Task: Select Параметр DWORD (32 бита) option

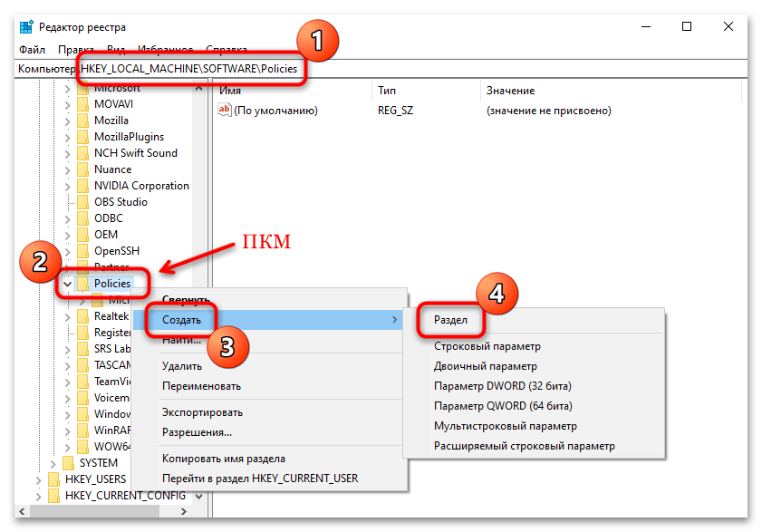Action: [503, 386]
